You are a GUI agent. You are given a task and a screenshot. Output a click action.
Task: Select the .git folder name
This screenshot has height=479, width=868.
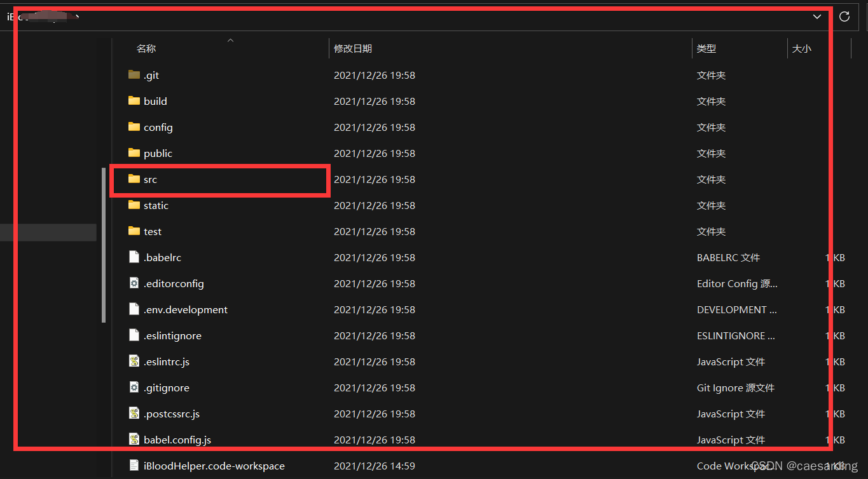coord(151,75)
